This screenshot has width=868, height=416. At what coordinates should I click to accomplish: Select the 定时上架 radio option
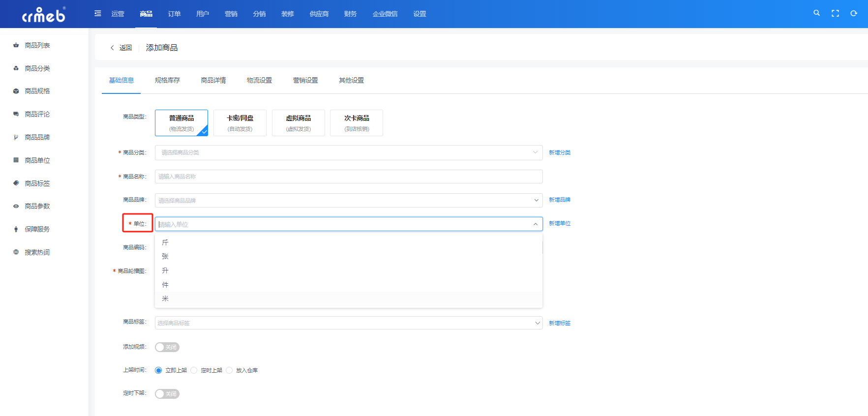194,370
